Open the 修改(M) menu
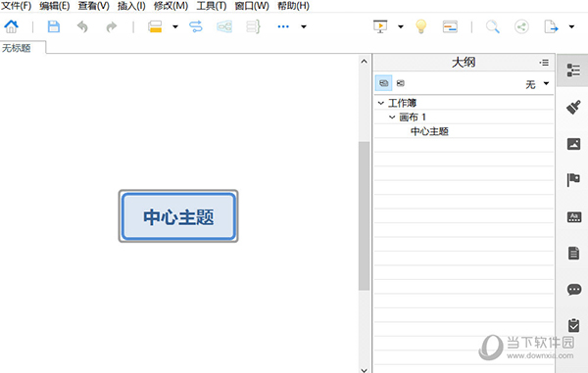Screen dimensions: 588x373 171,6
